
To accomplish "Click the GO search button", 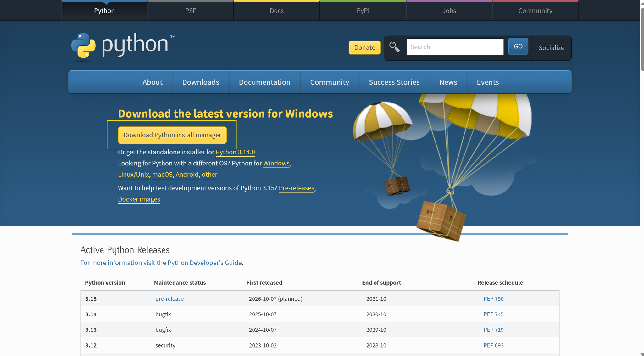I will pos(518,46).
